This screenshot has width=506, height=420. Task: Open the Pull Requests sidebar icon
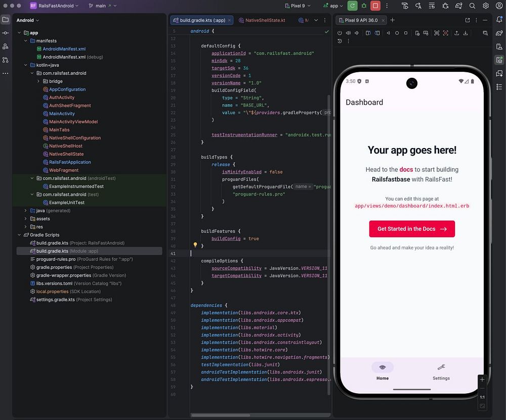click(x=6, y=60)
